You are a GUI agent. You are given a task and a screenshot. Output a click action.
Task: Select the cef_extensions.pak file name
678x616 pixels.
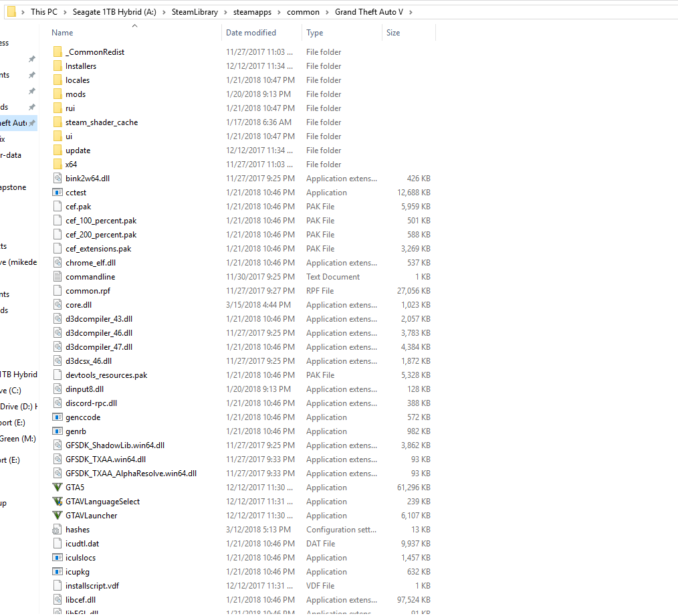[x=98, y=249]
